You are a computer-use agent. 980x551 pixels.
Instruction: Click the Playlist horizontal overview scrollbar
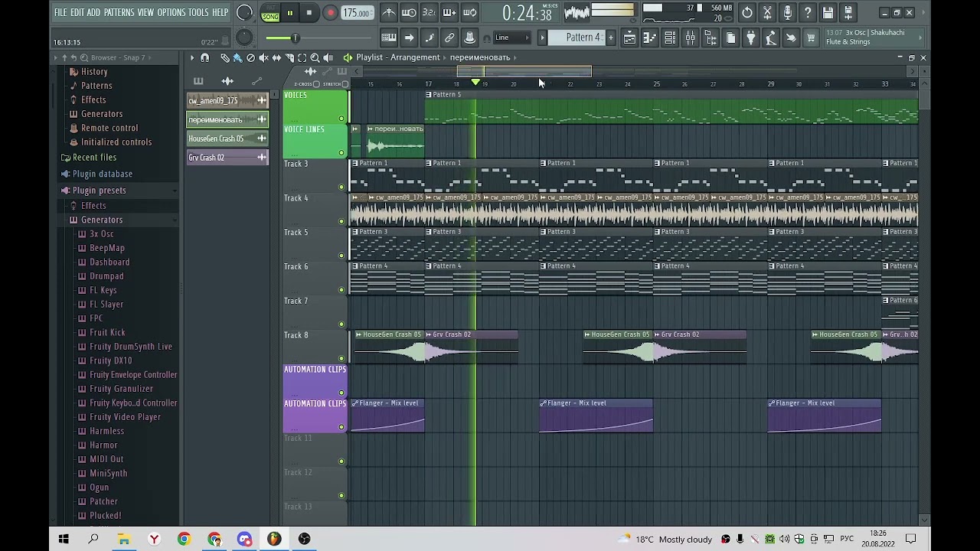524,72
